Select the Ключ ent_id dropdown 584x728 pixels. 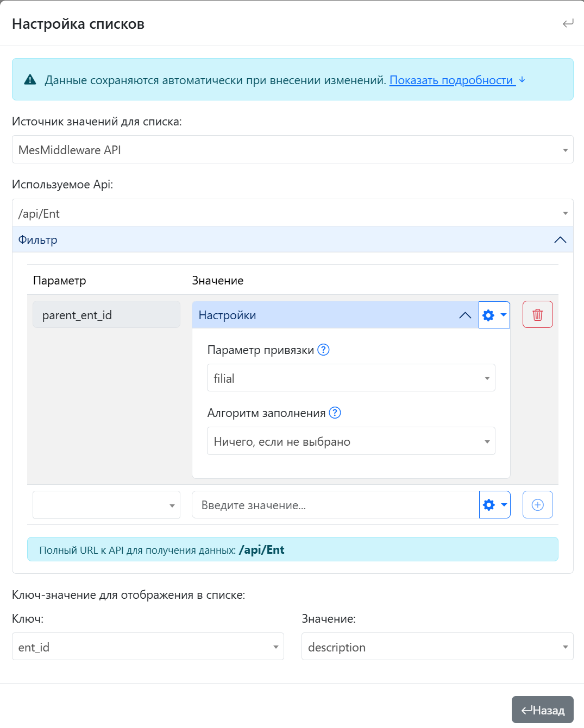(148, 647)
